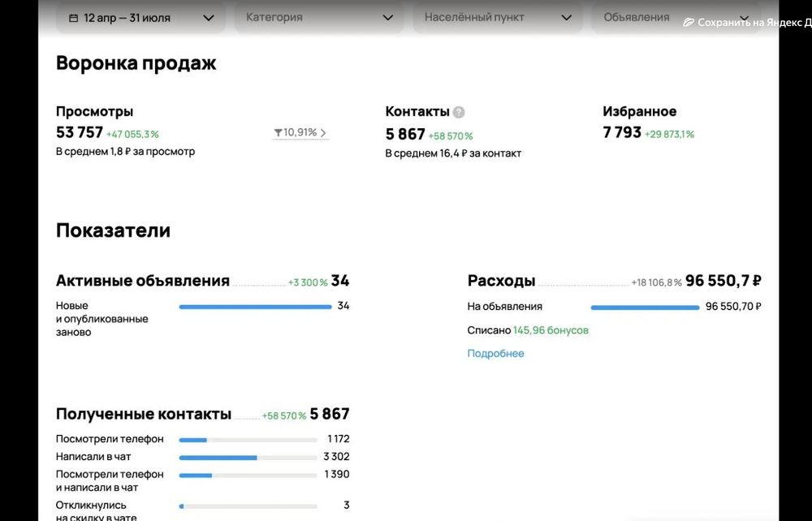The width and height of the screenshot is (812, 521).
Task: Click the +47 055,3% views change
Action: coord(132,135)
